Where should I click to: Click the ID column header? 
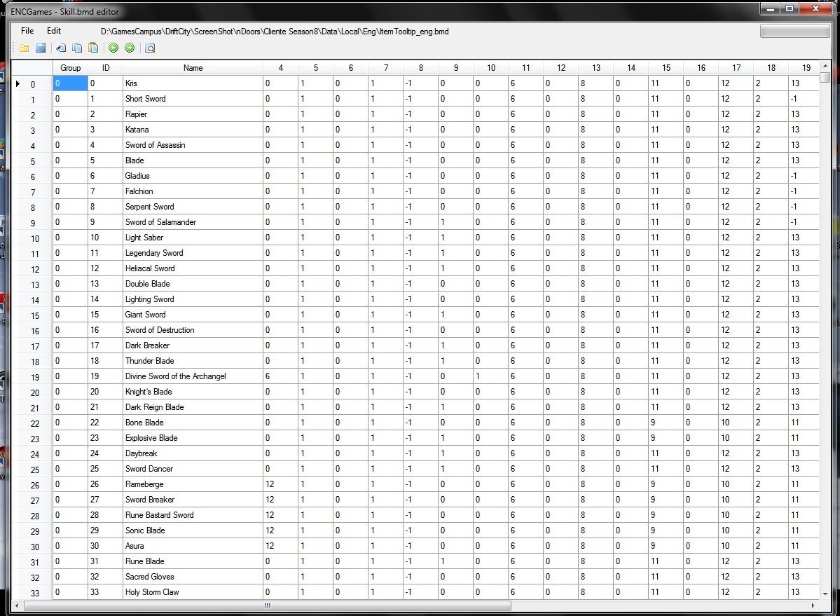coord(105,68)
